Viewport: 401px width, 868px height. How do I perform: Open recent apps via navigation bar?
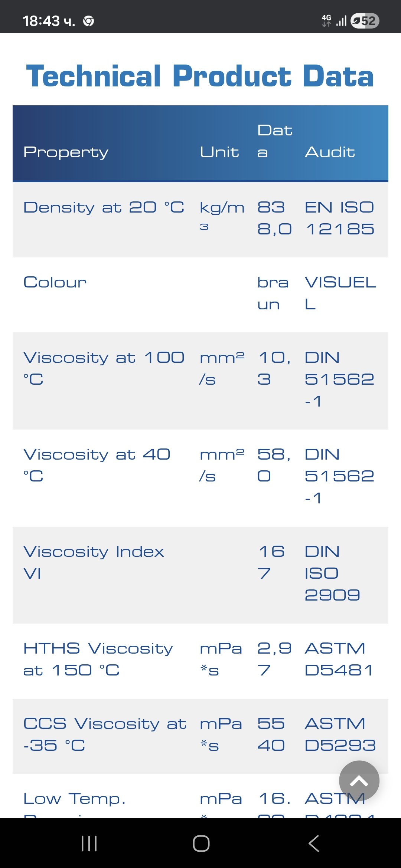click(89, 843)
